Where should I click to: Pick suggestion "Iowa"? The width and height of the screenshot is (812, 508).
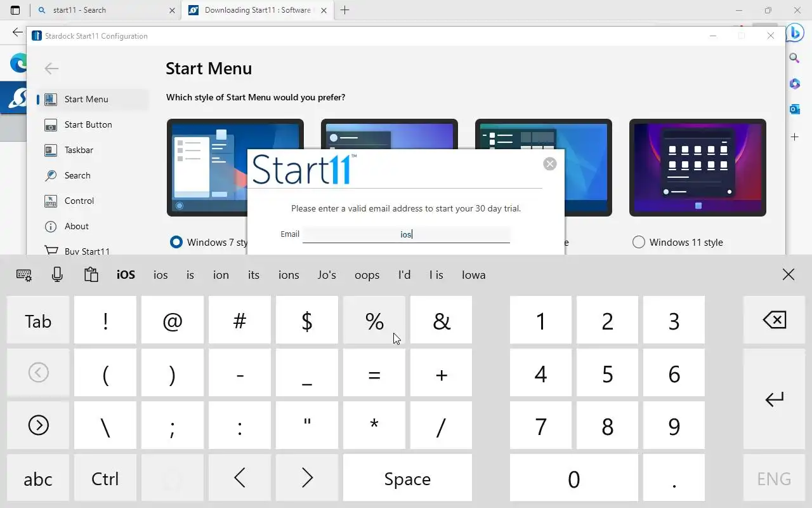473,275
